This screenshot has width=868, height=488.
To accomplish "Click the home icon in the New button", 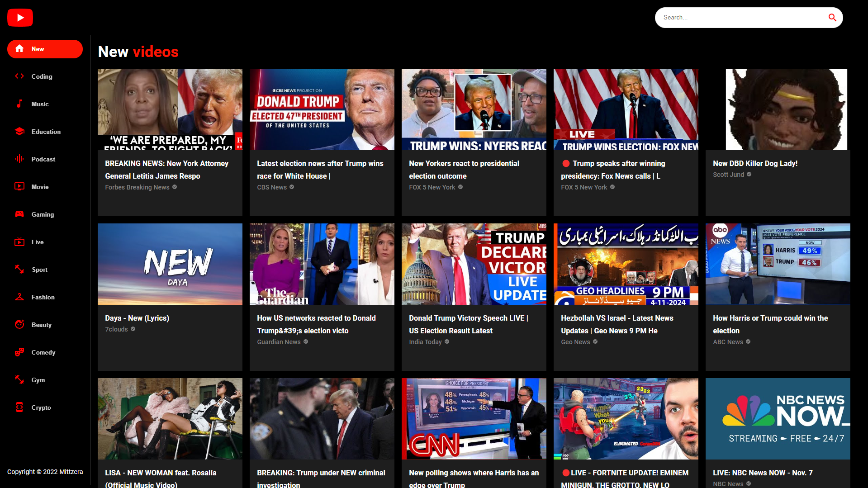I will pyautogui.click(x=19, y=49).
